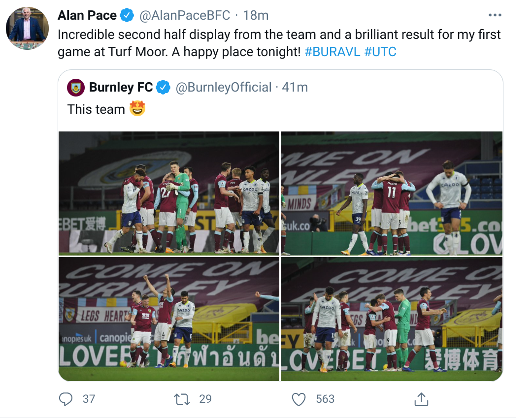Open the @AlanPaceBFC handle link
The height and width of the screenshot is (419, 532).
point(185,15)
